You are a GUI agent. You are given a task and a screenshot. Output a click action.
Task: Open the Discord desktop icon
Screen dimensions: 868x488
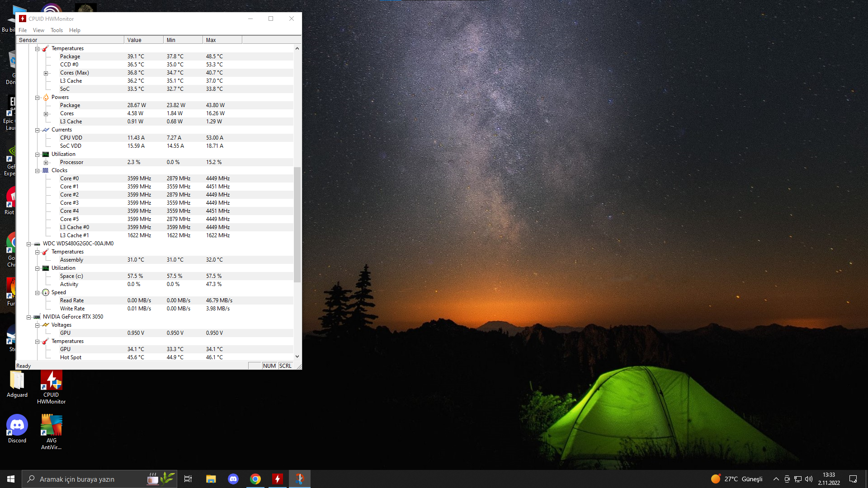pos(17,426)
